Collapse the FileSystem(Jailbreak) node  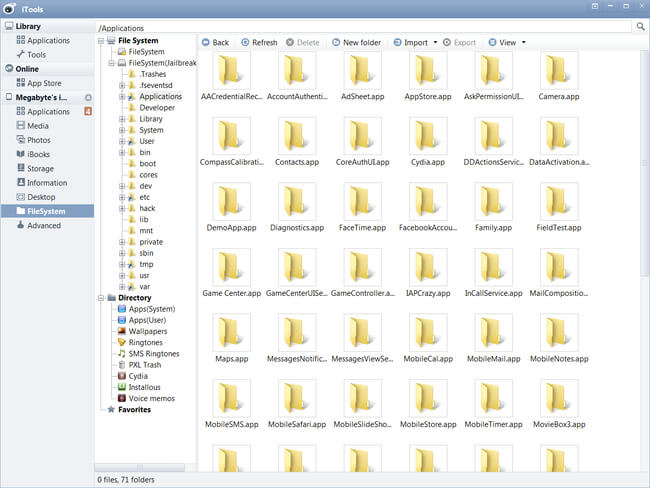111,63
